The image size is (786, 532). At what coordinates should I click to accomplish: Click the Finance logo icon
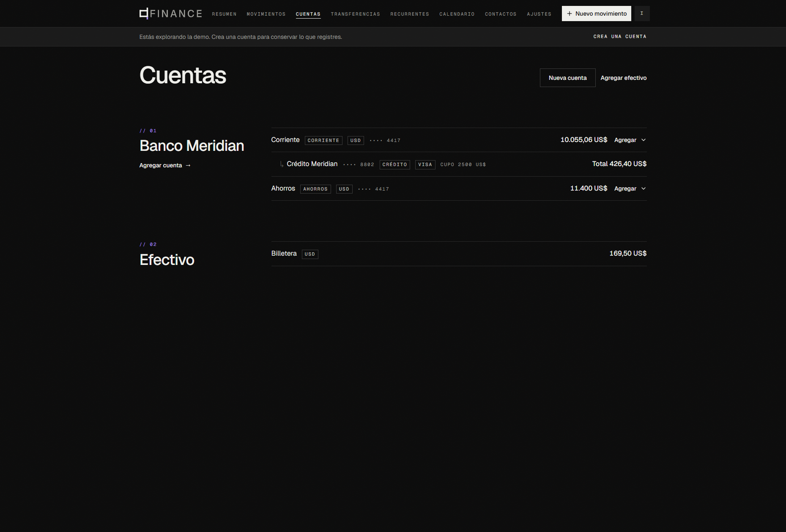[144, 14]
